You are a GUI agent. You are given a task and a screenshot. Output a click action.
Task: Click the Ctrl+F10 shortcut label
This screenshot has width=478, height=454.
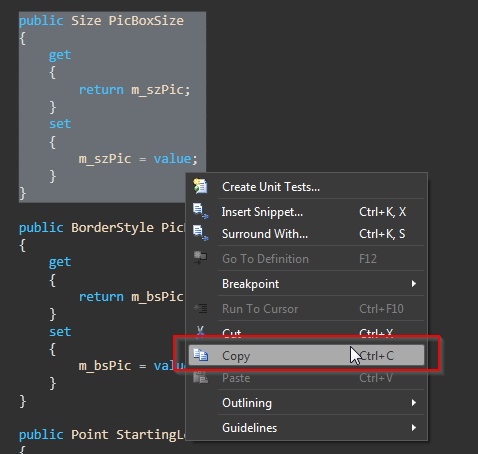[x=381, y=309]
